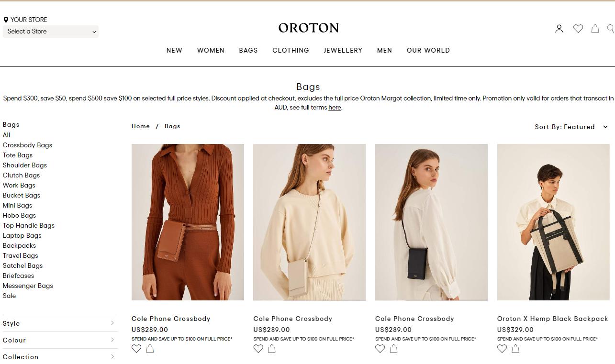Open the Select a Store dropdown
615x364 pixels.
51,32
